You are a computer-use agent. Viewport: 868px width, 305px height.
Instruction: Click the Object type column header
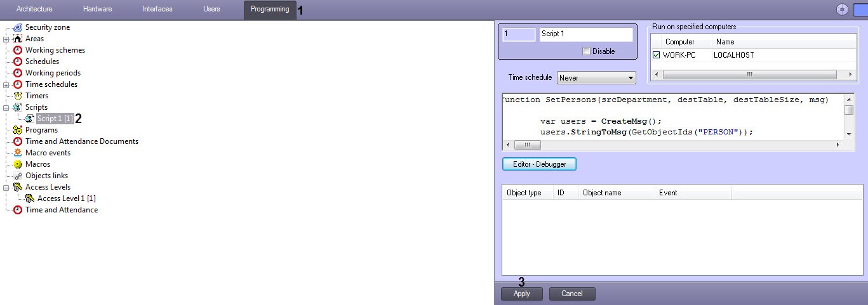pyautogui.click(x=528, y=193)
